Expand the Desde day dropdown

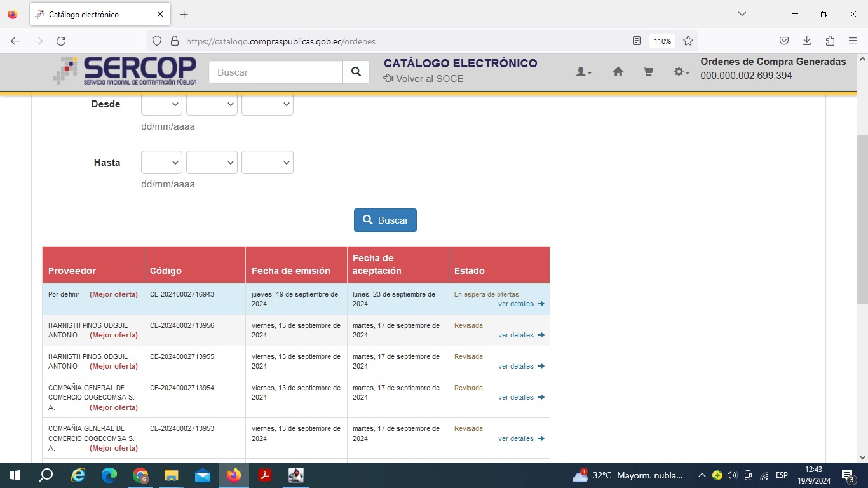point(161,104)
